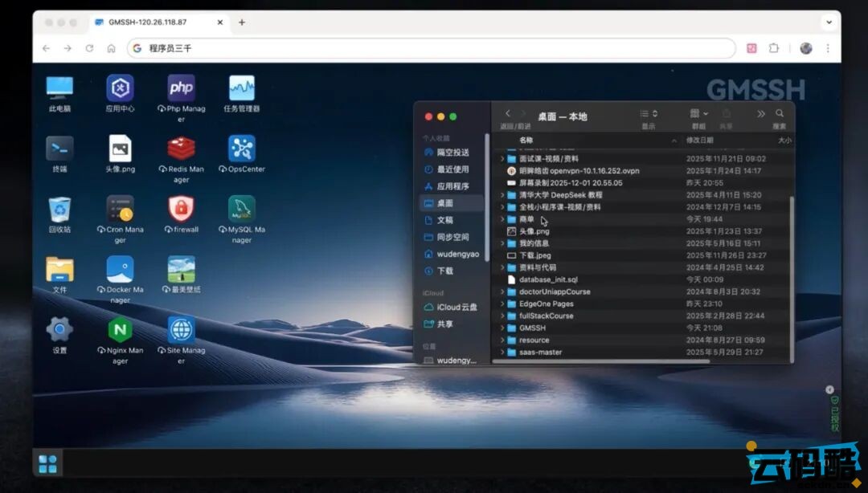Expand the doctorUniappCourse folder disclosure arrow
Viewport: 868px width, 493px height.
click(502, 292)
